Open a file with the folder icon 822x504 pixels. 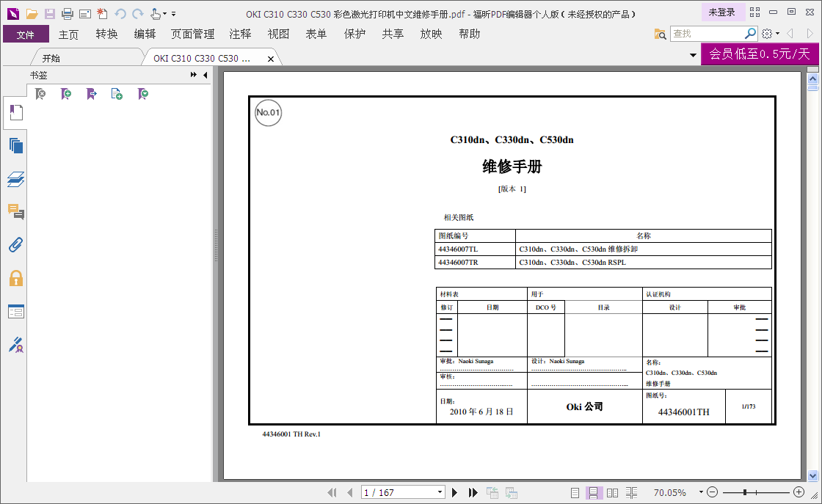coord(32,14)
